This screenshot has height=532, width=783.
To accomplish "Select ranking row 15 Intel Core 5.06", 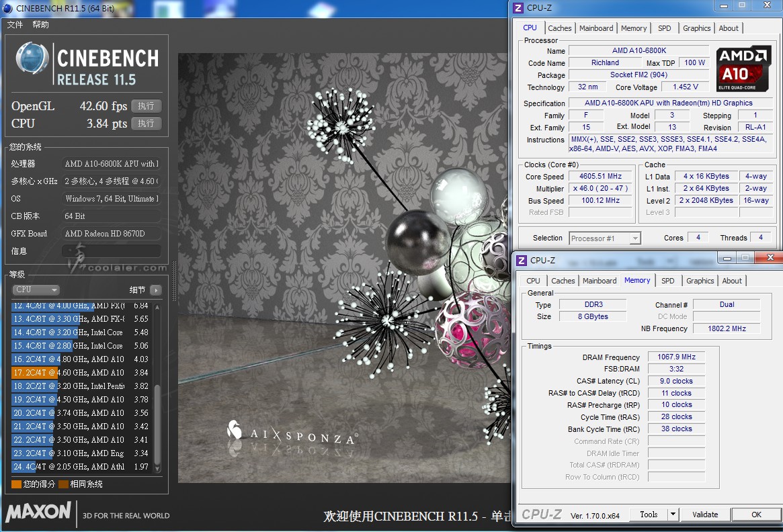I will click(81, 346).
